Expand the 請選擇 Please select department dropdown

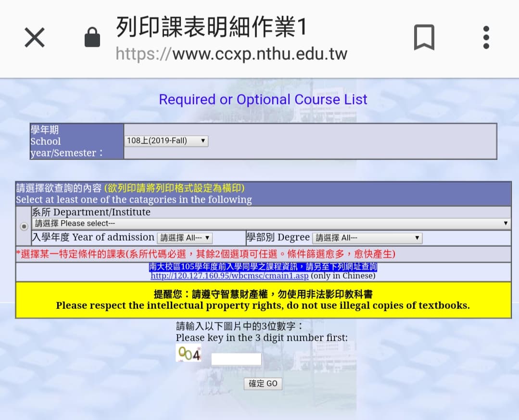271,223
